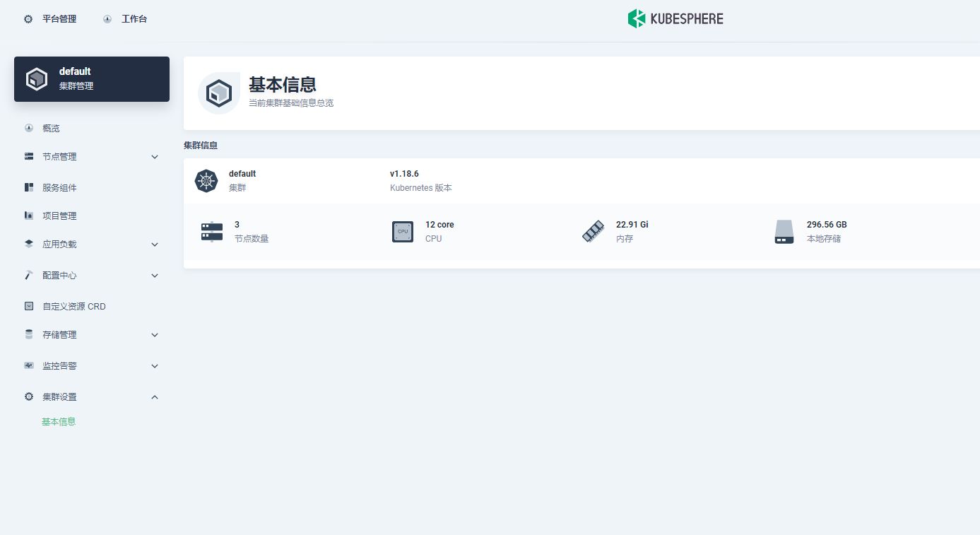Click the 应用负载 menu label
Screen dimensions: 980x535
point(59,245)
